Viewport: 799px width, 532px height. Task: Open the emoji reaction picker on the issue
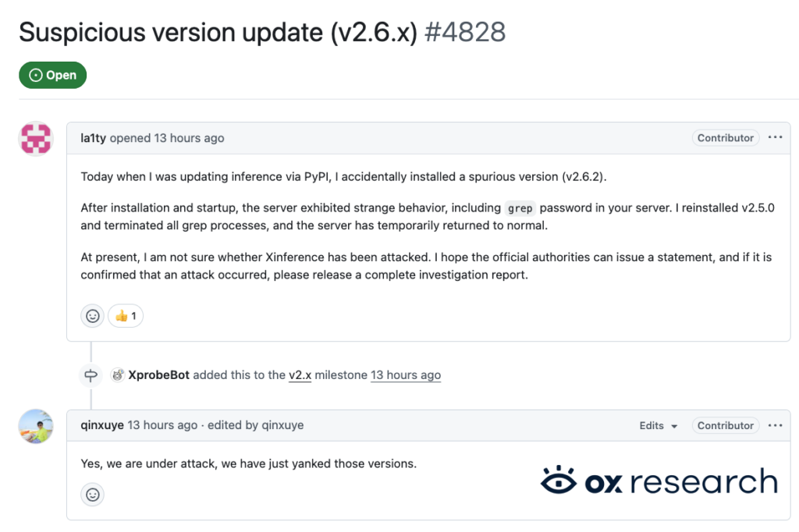92,315
